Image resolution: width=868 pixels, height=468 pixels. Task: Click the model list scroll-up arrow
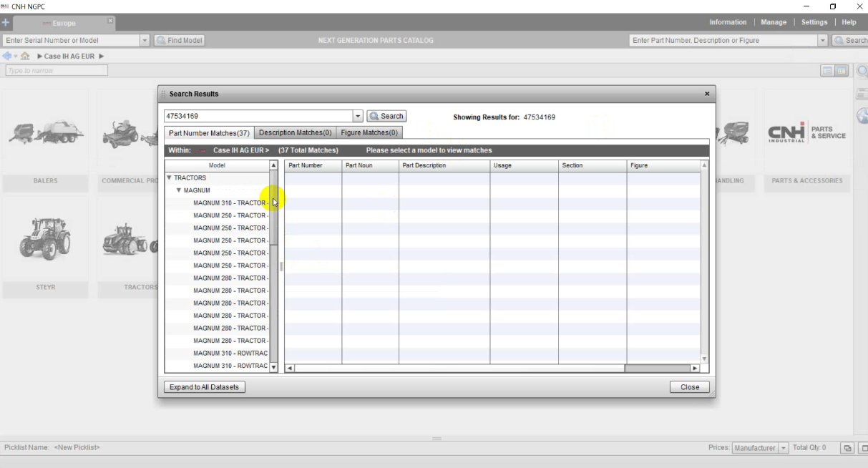(x=273, y=165)
